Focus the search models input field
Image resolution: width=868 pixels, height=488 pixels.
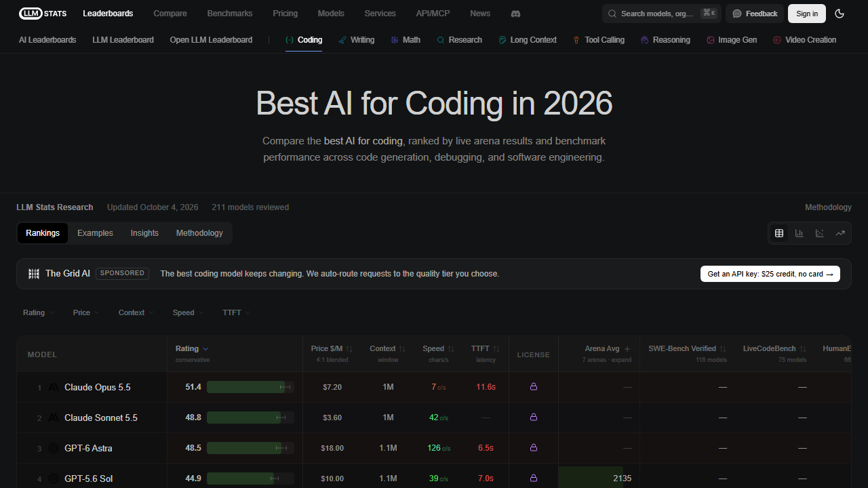point(661,14)
